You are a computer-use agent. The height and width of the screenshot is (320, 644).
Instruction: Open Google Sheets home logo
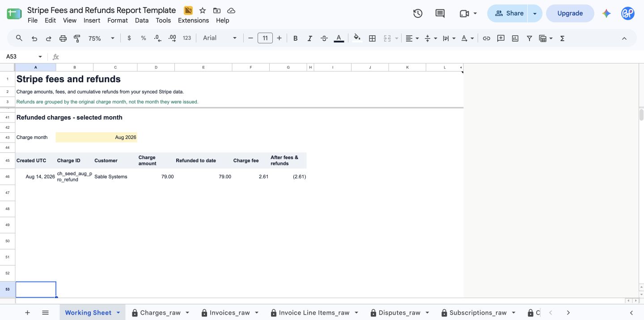(14, 13)
